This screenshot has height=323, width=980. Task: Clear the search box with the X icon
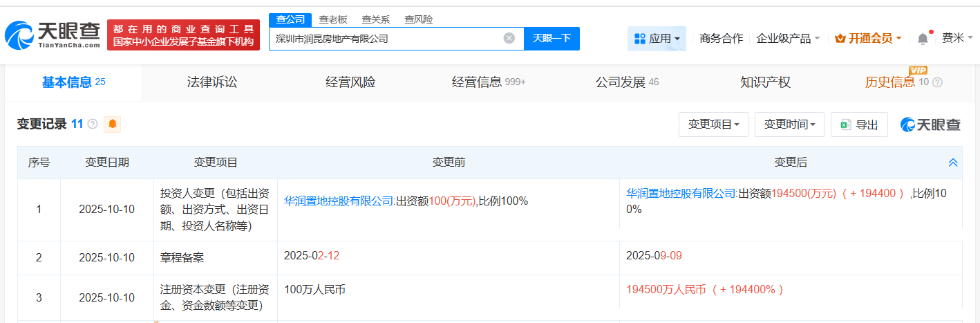click(x=509, y=39)
